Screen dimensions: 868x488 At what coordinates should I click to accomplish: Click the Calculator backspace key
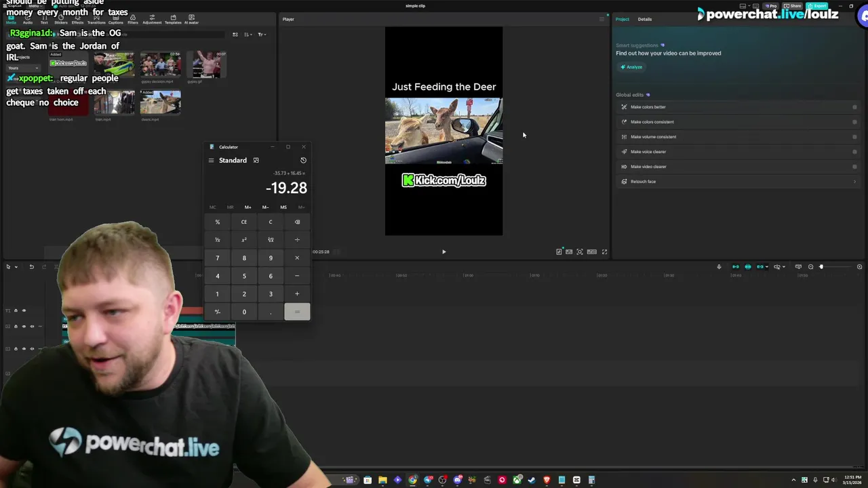pyautogui.click(x=297, y=222)
